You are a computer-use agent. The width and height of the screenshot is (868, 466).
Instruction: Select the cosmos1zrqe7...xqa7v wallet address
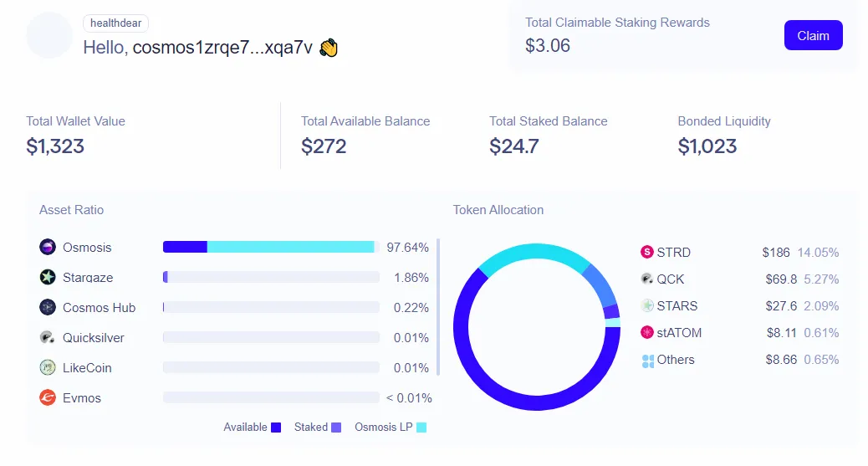pos(222,48)
